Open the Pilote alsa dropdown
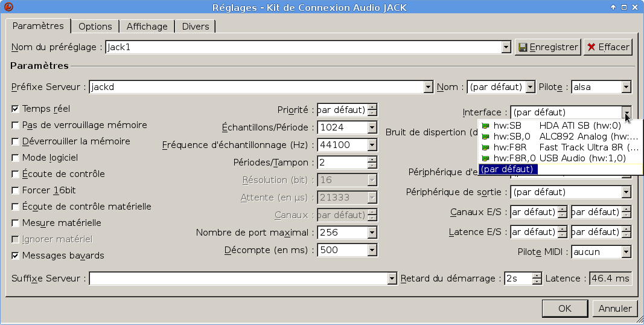This screenshot has height=325, width=644. pos(626,87)
